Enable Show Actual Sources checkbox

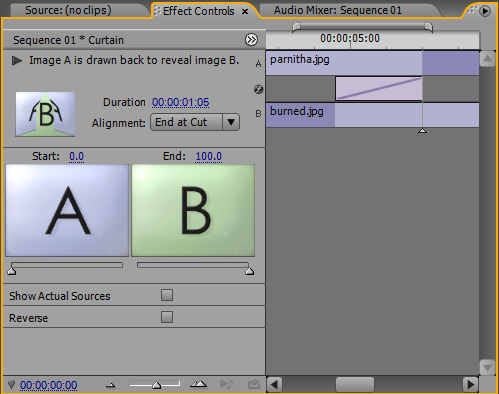tap(167, 295)
